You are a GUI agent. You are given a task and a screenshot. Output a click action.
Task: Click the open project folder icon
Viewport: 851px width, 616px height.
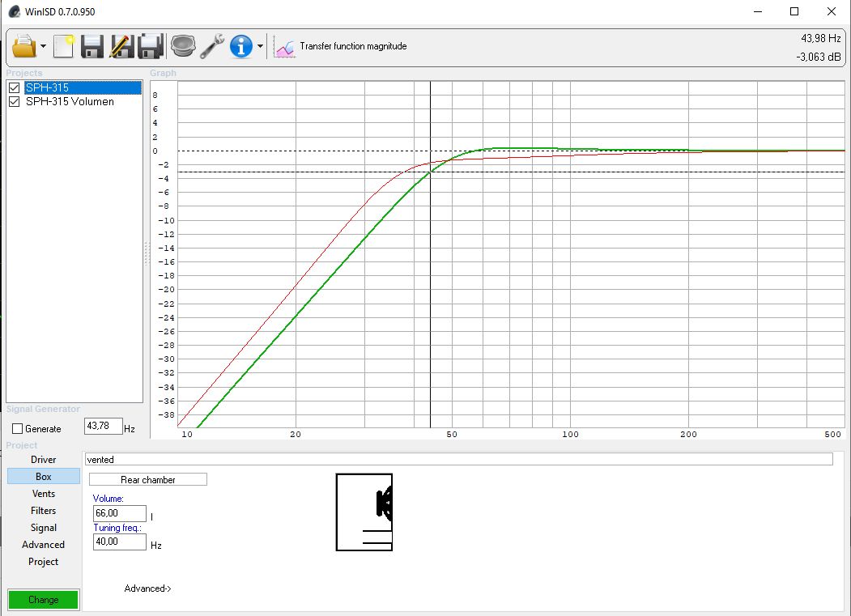[x=24, y=46]
